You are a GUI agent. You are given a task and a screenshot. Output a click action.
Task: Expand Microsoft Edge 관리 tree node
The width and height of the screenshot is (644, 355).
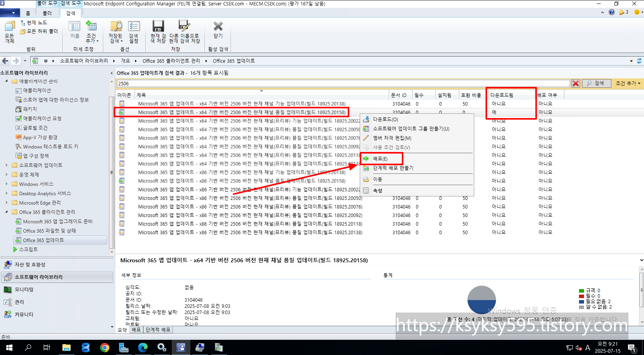pyautogui.click(x=6, y=203)
